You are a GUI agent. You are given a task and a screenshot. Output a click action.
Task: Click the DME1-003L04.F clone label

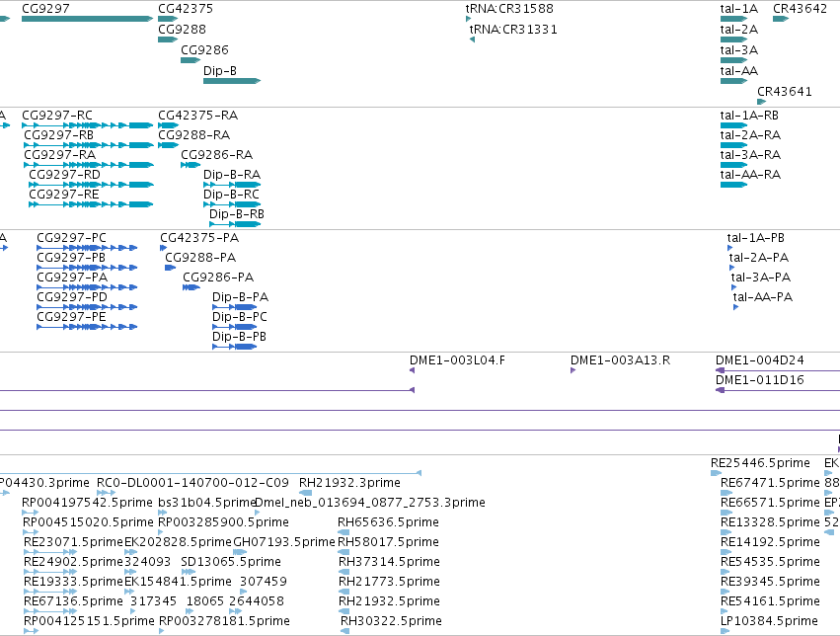457,360
